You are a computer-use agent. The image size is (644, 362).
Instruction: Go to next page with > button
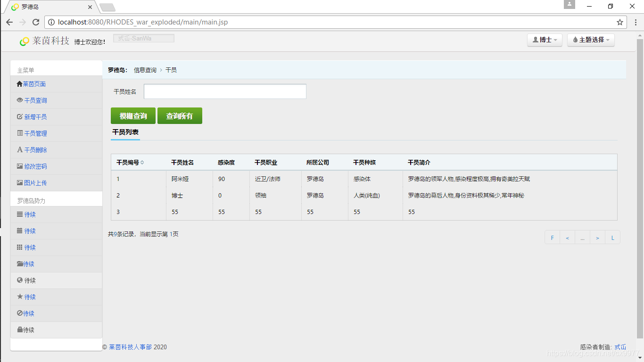tap(597, 238)
